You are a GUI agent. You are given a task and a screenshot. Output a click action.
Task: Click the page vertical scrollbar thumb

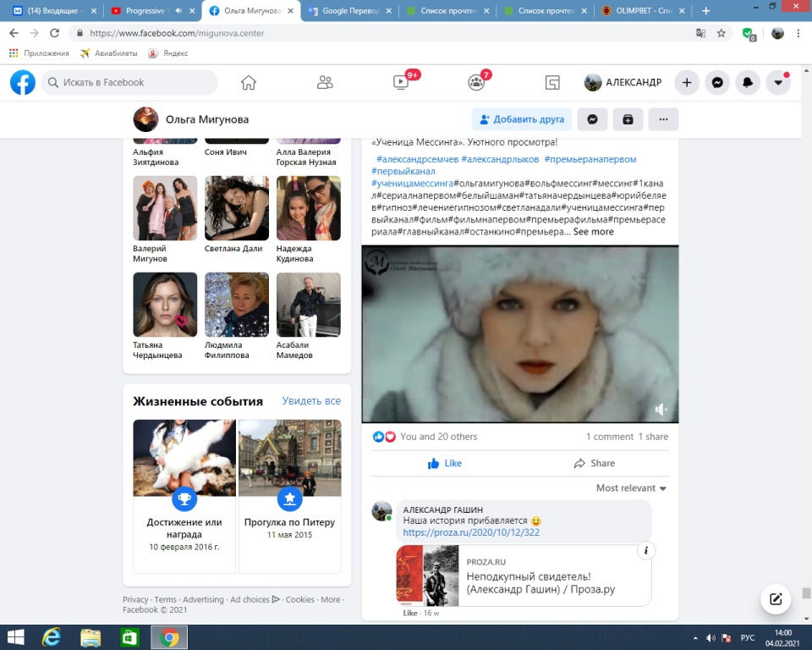[806, 593]
